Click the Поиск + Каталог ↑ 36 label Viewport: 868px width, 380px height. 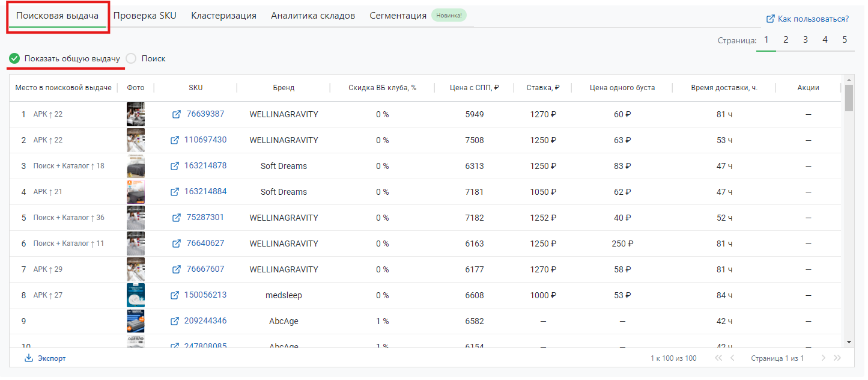69,218
